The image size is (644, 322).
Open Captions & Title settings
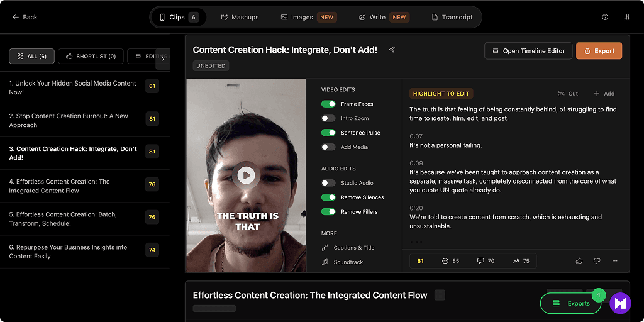(x=353, y=248)
